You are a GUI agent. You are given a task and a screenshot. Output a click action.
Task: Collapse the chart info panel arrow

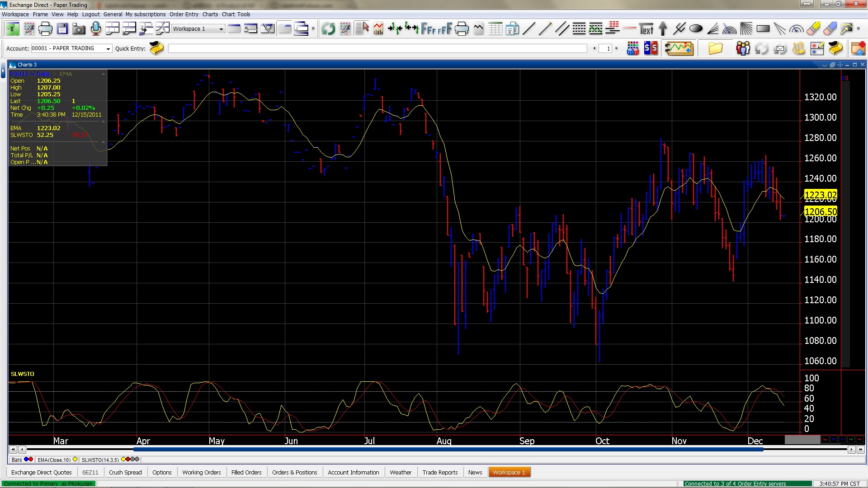103,74
